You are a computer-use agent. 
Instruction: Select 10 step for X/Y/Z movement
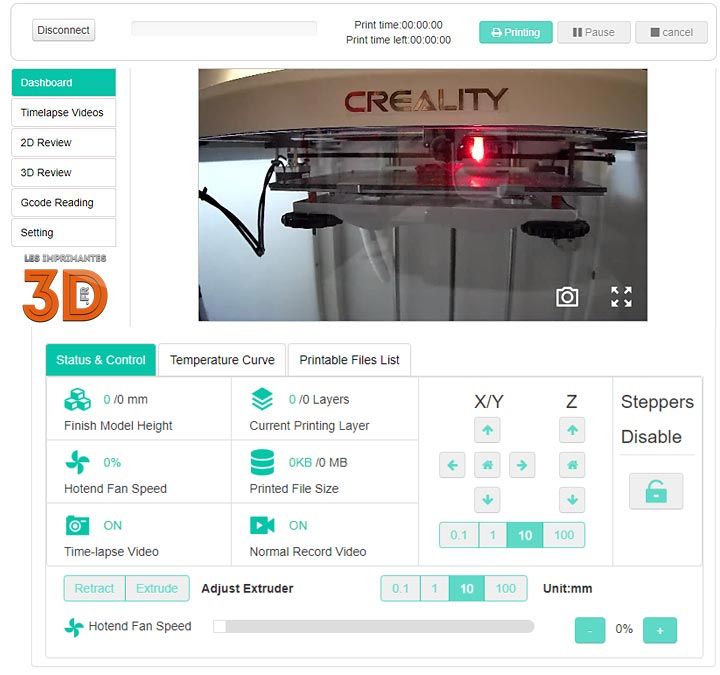[525, 535]
